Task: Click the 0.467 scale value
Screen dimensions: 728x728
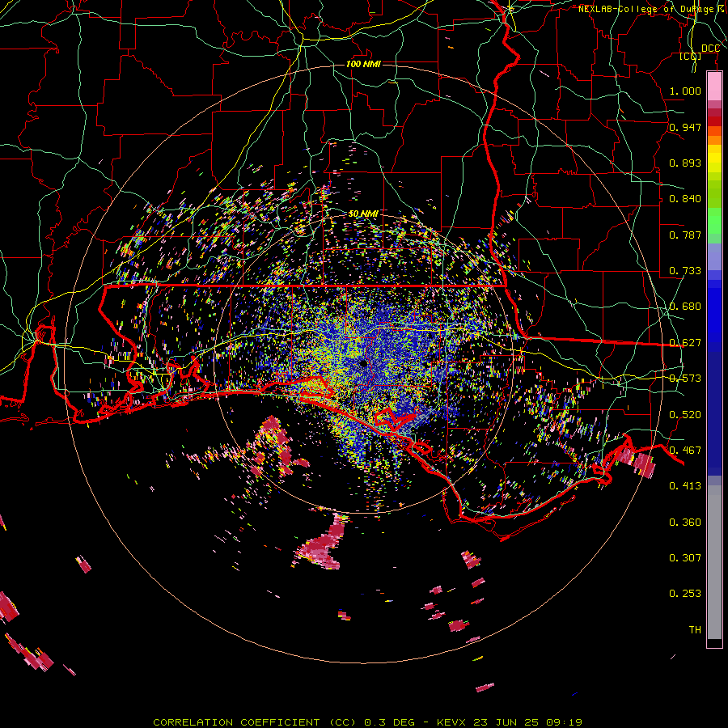Action: [685, 451]
